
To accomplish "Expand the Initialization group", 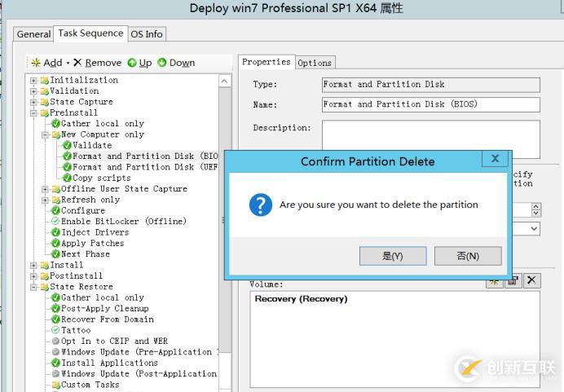I will (x=33, y=80).
